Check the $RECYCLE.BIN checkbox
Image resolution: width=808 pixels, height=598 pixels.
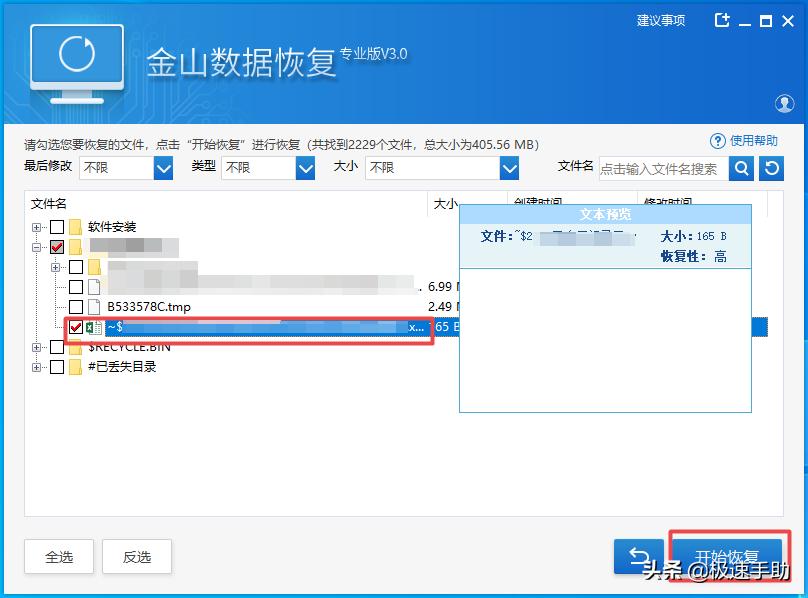coord(57,348)
